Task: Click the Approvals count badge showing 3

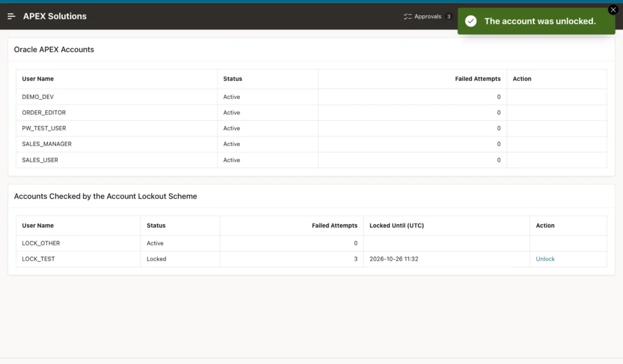Action: (448, 16)
